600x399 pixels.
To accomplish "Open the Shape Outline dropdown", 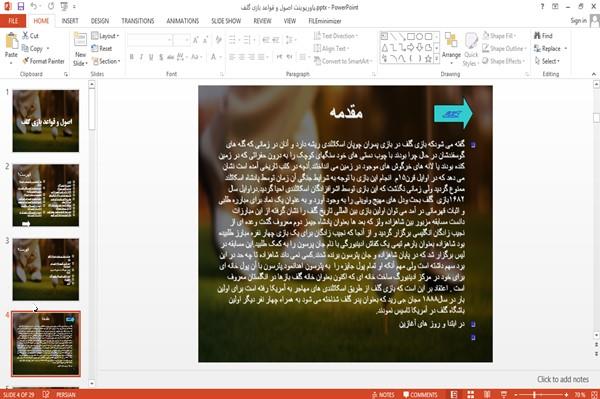I will tap(504, 48).
